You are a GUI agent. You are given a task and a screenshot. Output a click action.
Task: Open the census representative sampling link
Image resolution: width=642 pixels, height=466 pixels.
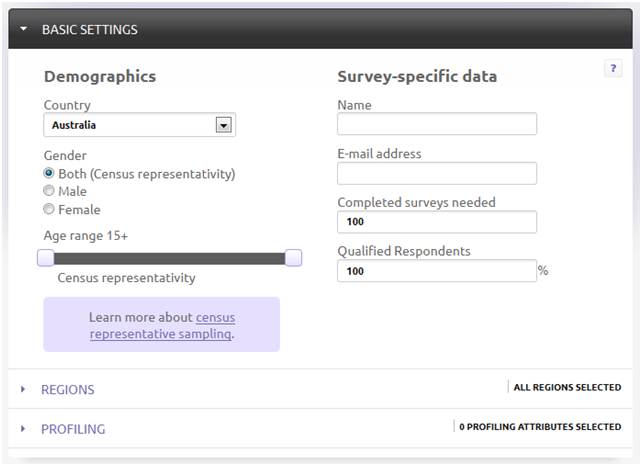(163, 326)
